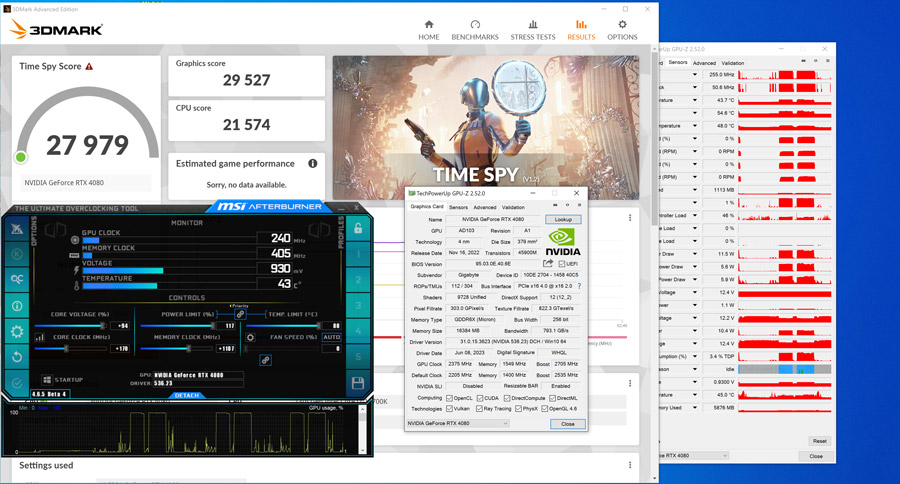Click the Core Voltage slider in Afterburner
Screen dimensions: 900x484
tap(71, 326)
